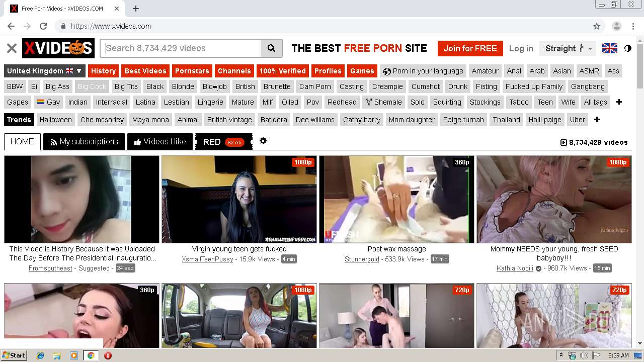Image resolution: width=644 pixels, height=362 pixels.
Task: Bookmark this page with the star icon
Action: [597, 26]
